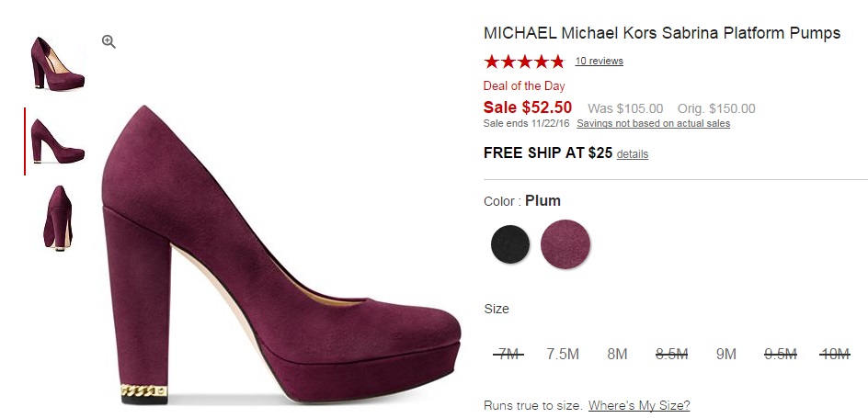Open the free shipping details link
Screen dimensions: 868x418
633,154
